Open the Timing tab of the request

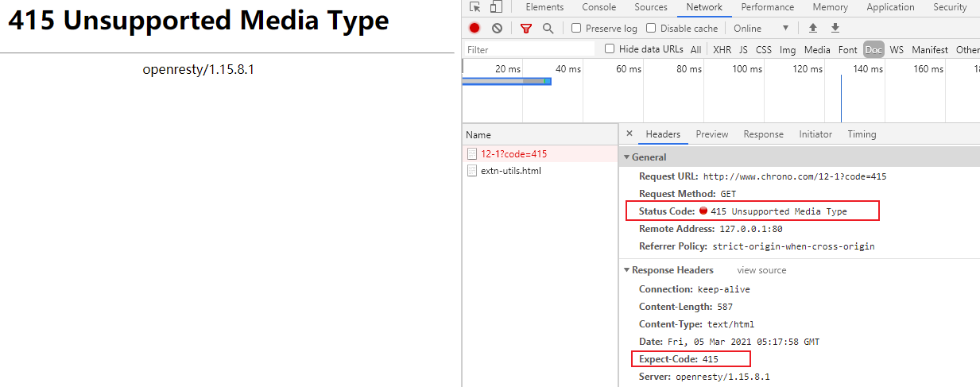click(x=862, y=134)
